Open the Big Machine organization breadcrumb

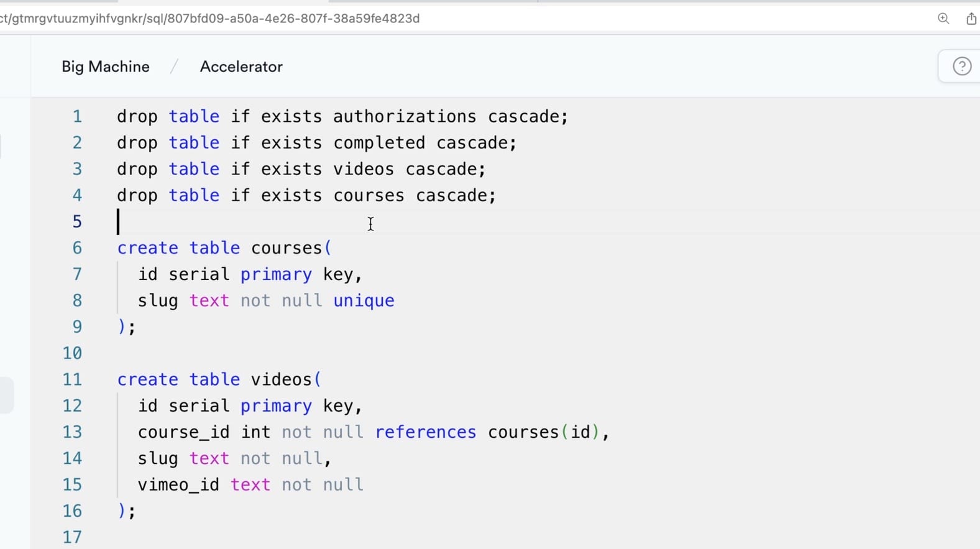pyautogui.click(x=106, y=66)
